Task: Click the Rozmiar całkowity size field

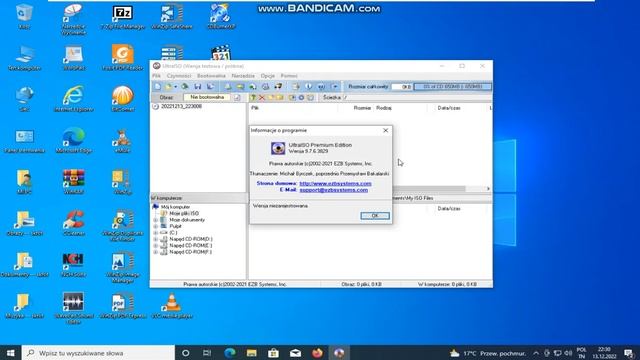Action: (401, 87)
